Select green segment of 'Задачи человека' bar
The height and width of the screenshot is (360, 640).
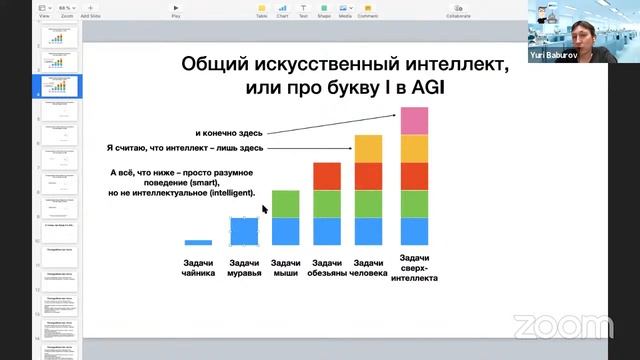pos(369,204)
